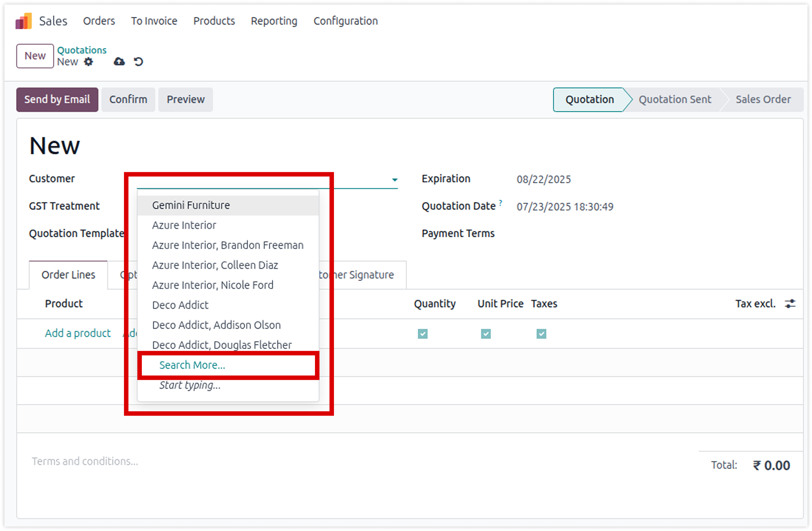This screenshot has width=812, height=531.
Task: Choose Deco Addict customer entry
Action: (x=228, y=305)
